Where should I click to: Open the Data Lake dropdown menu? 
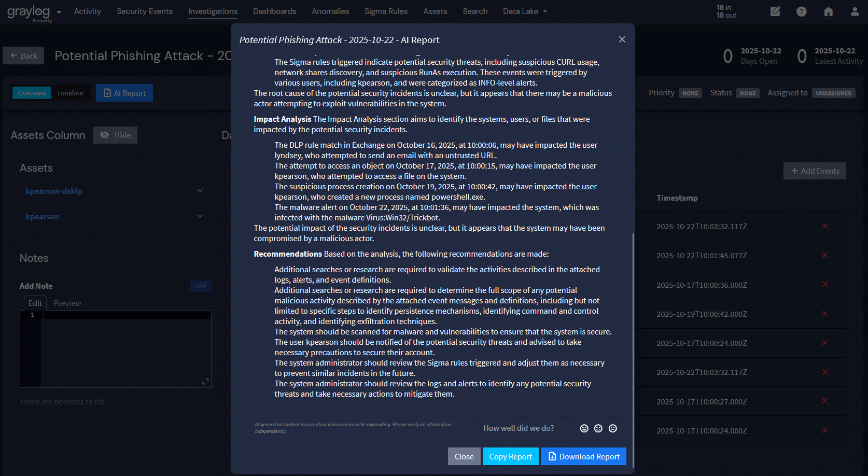click(x=525, y=11)
